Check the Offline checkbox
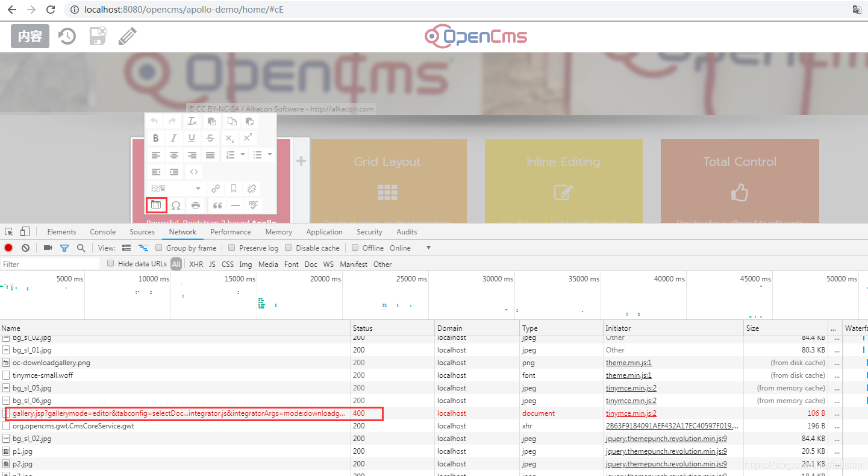 pos(355,248)
